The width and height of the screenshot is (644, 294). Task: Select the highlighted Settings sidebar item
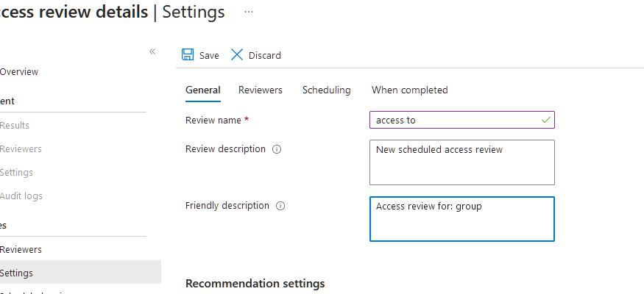pyautogui.click(x=16, y=273)
